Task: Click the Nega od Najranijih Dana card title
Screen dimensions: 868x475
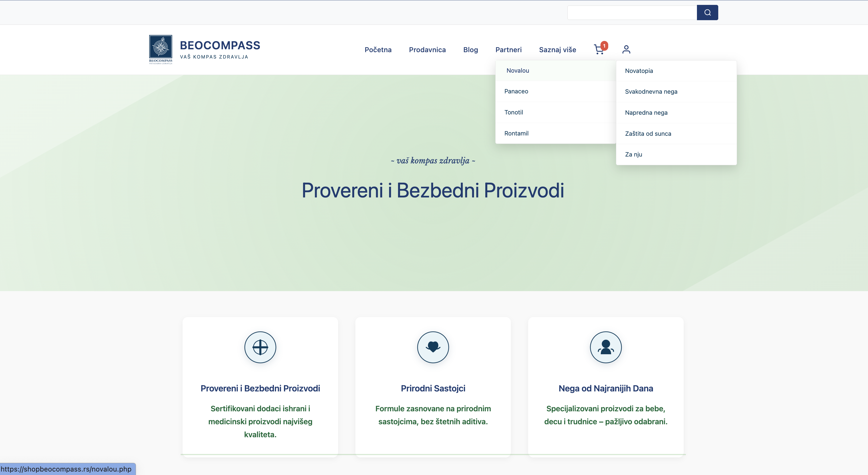Action: 606,388
